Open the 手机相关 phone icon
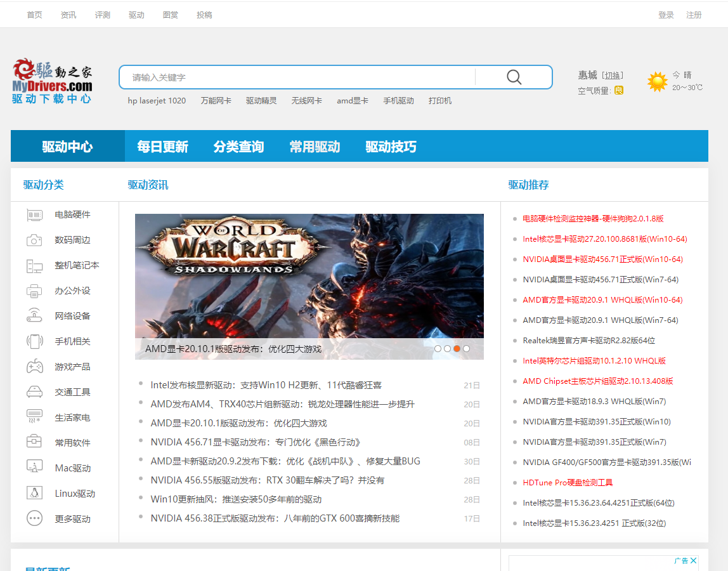This screenshot has height=571, width=728. 34,341
